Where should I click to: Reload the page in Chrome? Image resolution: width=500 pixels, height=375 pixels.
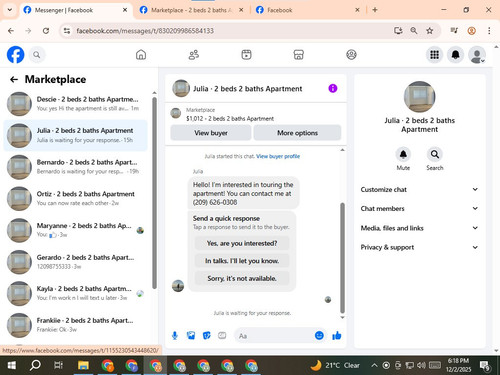coord(46,31)
